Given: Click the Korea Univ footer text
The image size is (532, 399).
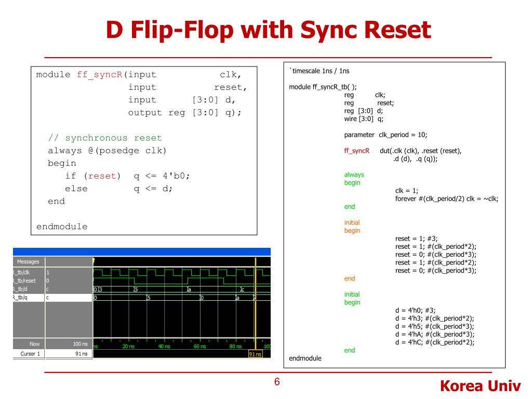Looking at the screenshot, I should pos(480,386).
